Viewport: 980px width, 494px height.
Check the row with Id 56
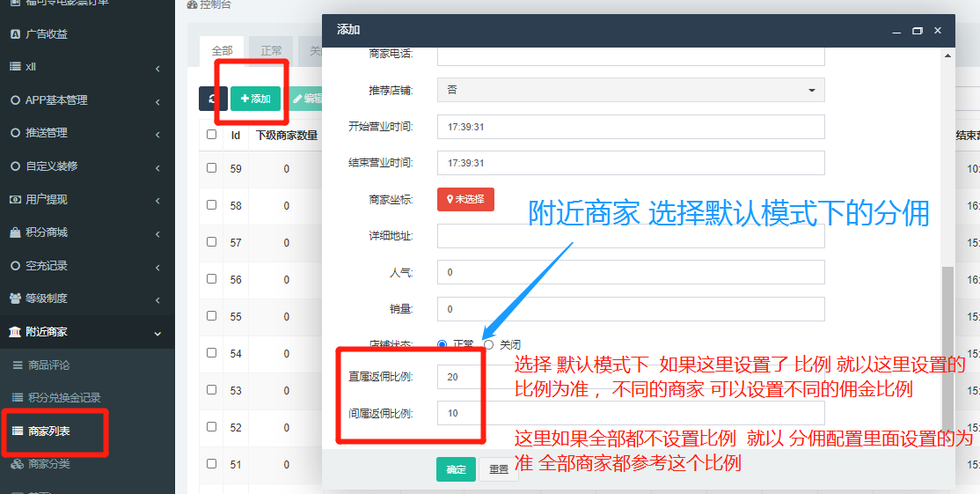coord(211,279)
